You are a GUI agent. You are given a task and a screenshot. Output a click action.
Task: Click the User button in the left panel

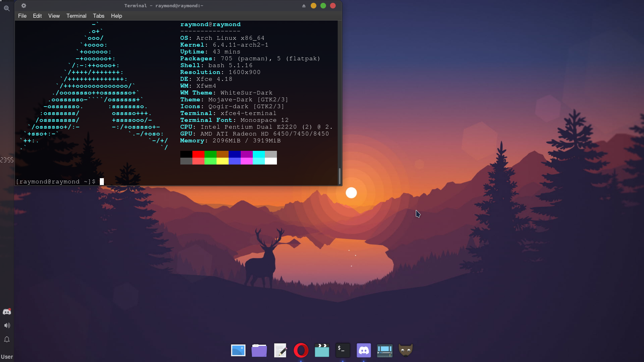[x=7, y=357]
